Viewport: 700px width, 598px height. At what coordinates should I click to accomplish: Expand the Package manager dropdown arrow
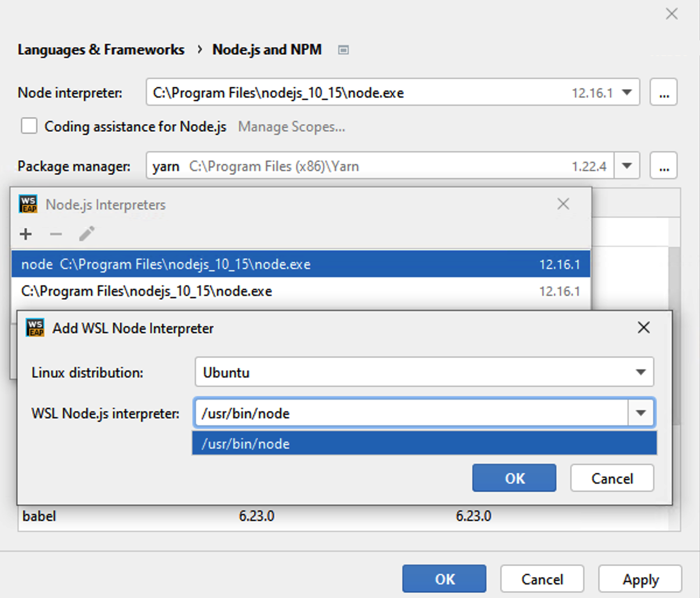[x=627, y=166]
